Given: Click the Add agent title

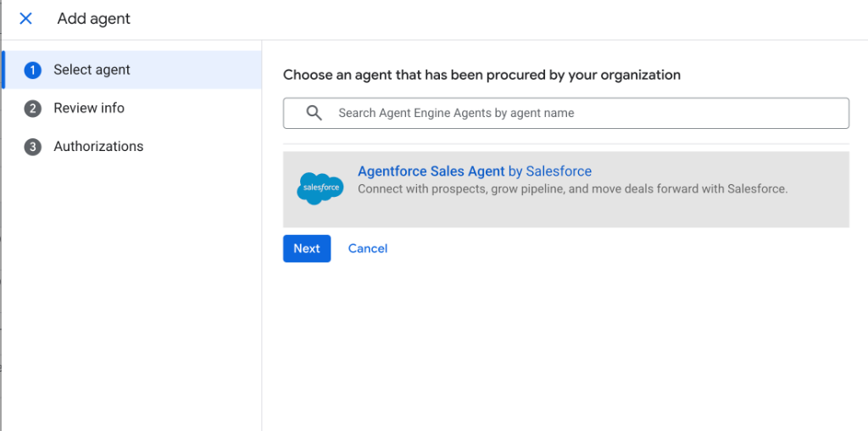Looking at the screenshot, I should pos(93,19).
